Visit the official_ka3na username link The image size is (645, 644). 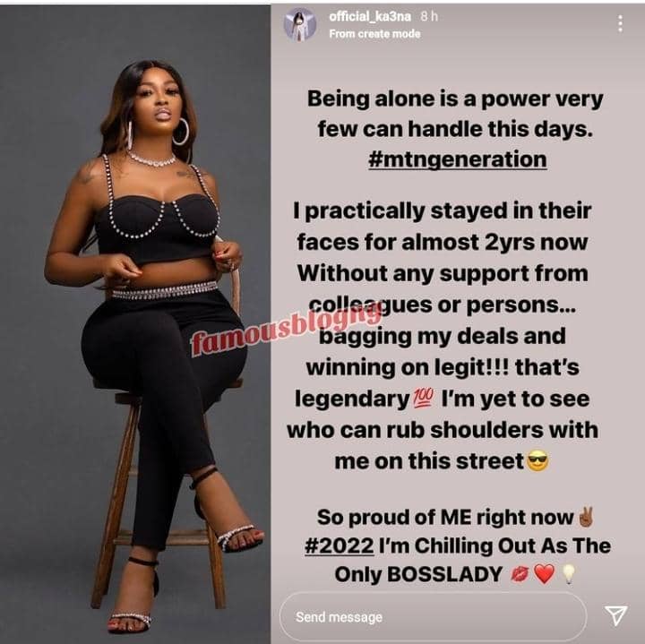click(x=370, y=16)
